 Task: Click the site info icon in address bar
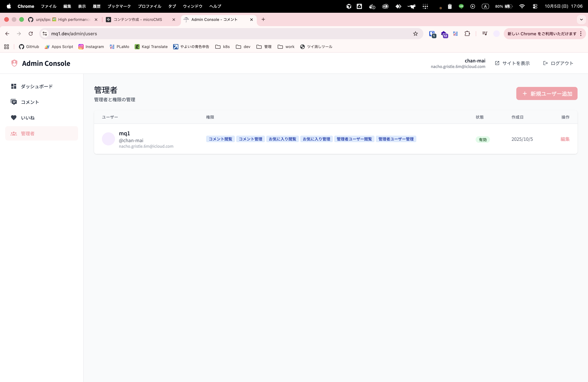click(x=45, y=34)
